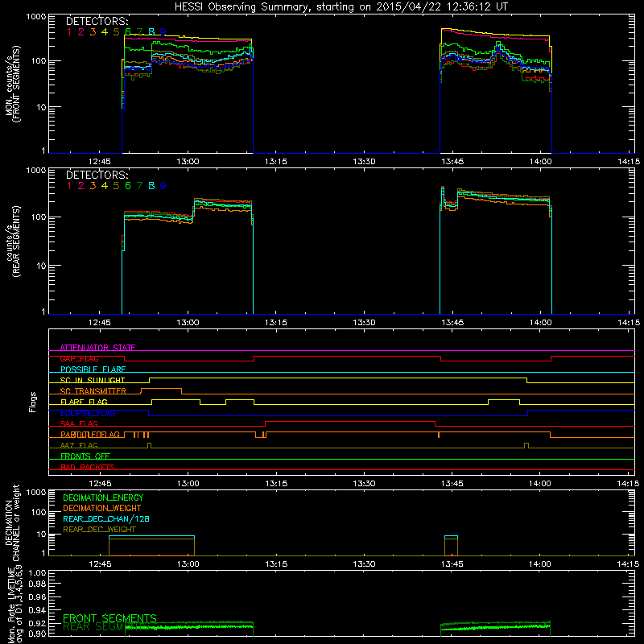Select the BAD_PACKETS flag label
644x644 pixels.
coord(88,467)
